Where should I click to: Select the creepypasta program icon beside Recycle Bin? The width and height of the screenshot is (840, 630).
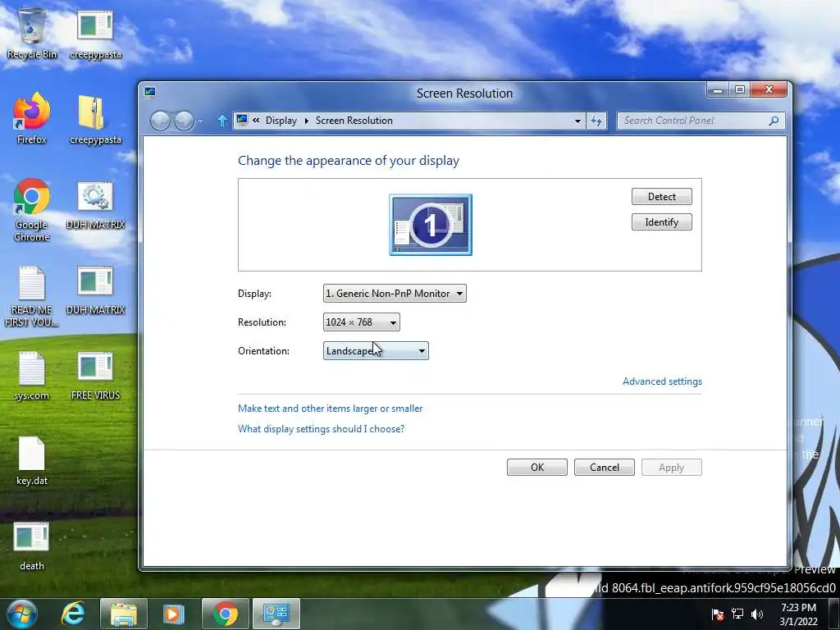(x=95, y=33)
